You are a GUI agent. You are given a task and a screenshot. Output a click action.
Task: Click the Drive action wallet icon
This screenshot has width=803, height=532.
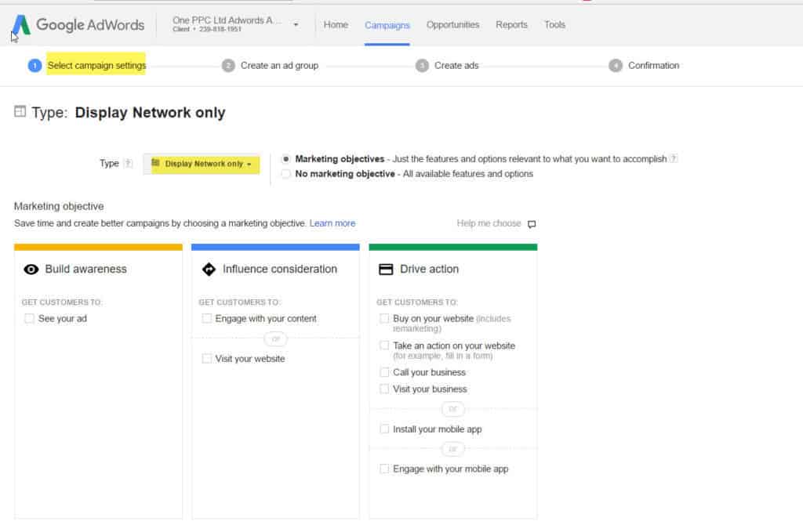click(386, 269)
